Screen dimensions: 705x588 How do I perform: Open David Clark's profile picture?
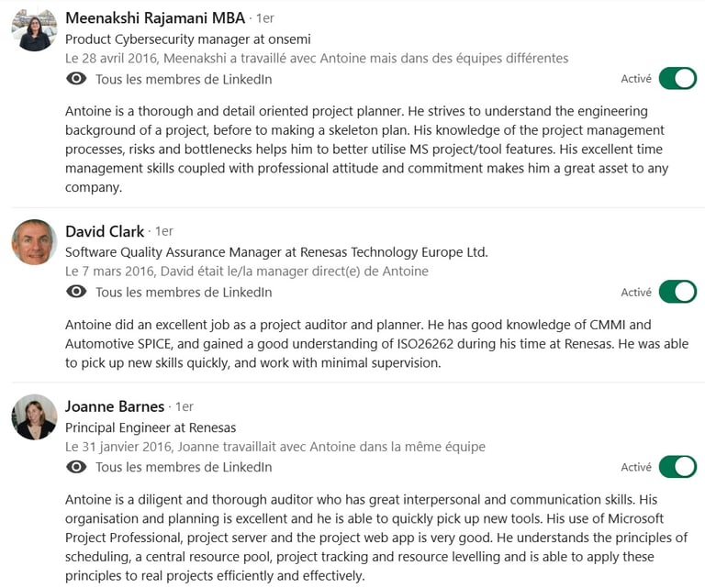(x=34, y=242)
